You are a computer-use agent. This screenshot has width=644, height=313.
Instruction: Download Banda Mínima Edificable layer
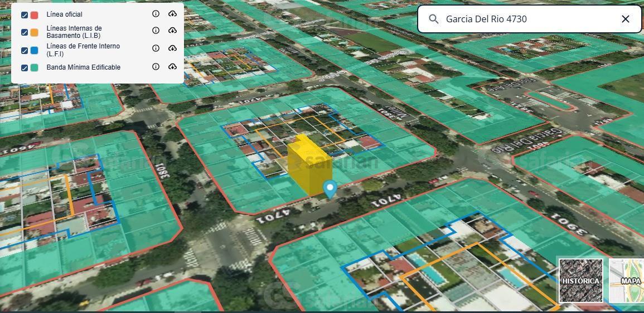coord(172,66)
